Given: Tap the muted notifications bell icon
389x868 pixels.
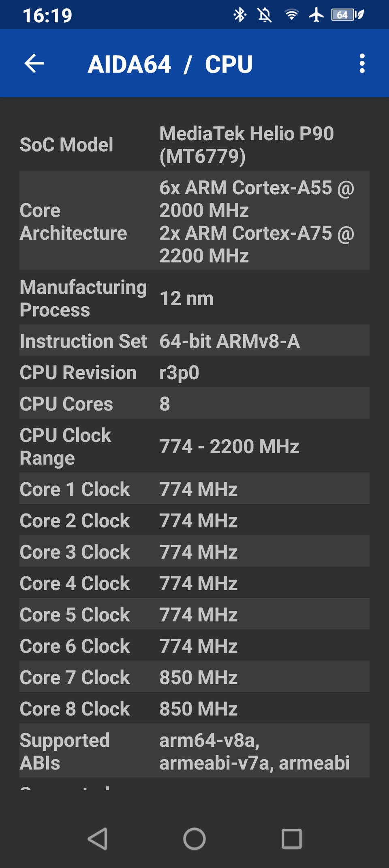Looking at the screenshot, I should pos(265,15).
